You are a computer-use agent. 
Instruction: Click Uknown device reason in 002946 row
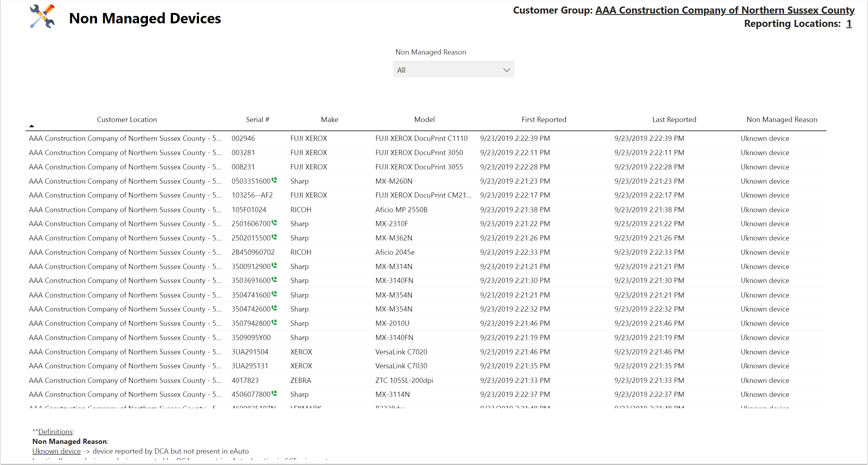[765, 139]
